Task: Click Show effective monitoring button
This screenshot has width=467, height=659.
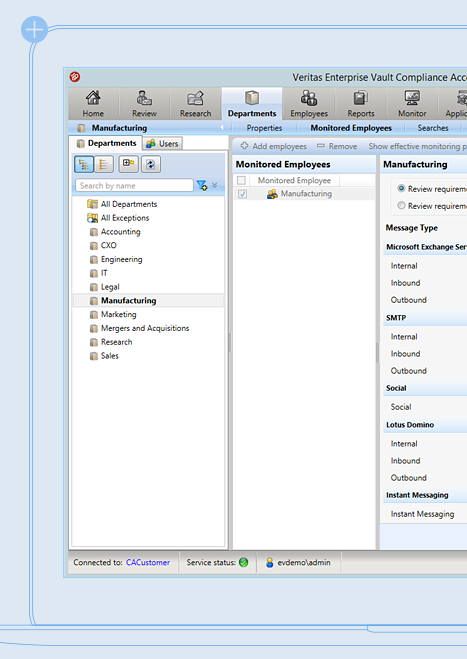Action: (417, 146)
